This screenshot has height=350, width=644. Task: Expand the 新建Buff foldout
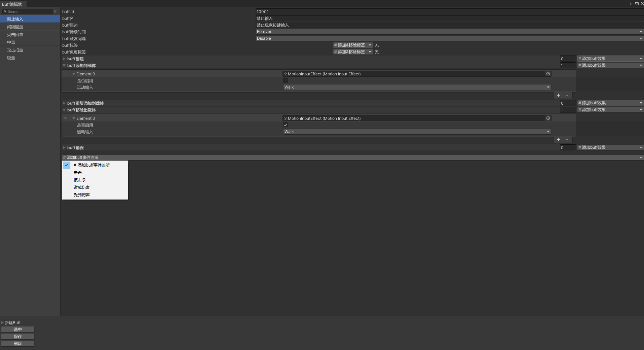point(2,322)
